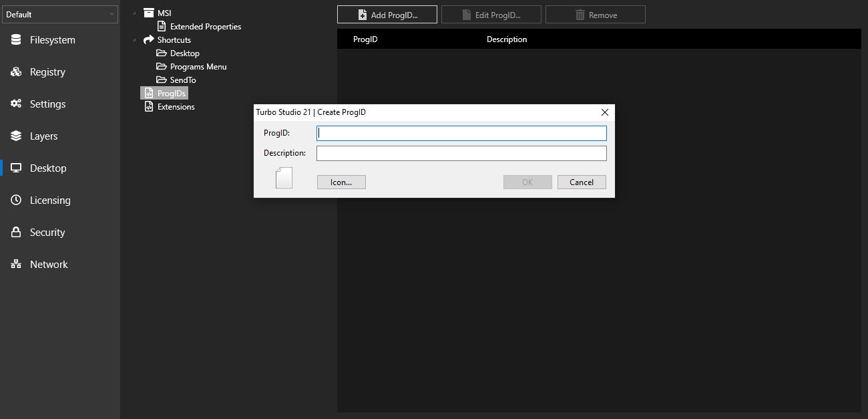Click the Extensions code file icon

(x=149, y=107)
